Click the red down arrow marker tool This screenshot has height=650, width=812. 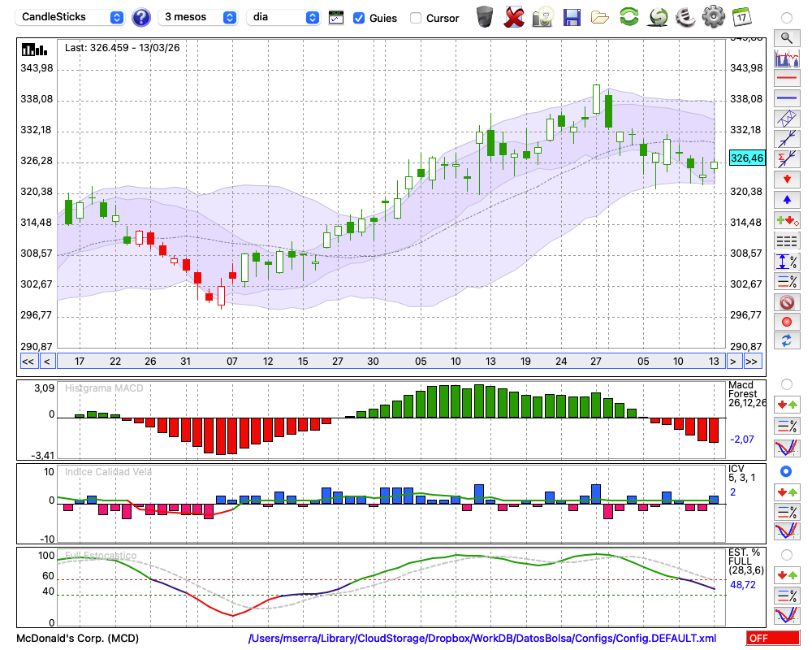pos(787,180)
